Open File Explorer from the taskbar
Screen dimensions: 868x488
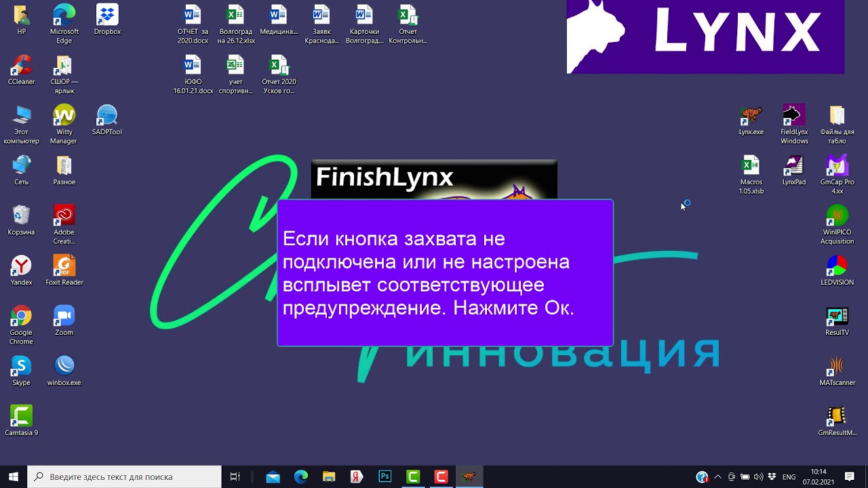[x=329, y=476]
